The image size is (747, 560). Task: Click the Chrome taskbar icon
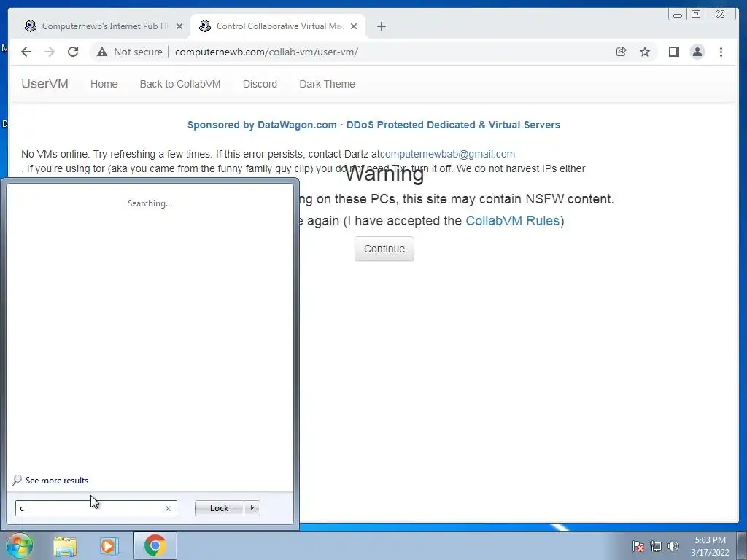point(155,545)
